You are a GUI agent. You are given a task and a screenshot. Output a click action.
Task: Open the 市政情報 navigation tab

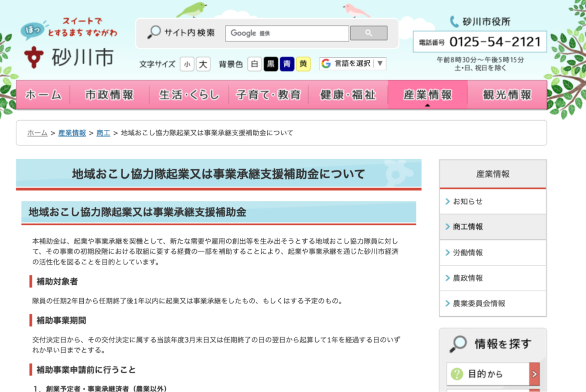(109, 95)
